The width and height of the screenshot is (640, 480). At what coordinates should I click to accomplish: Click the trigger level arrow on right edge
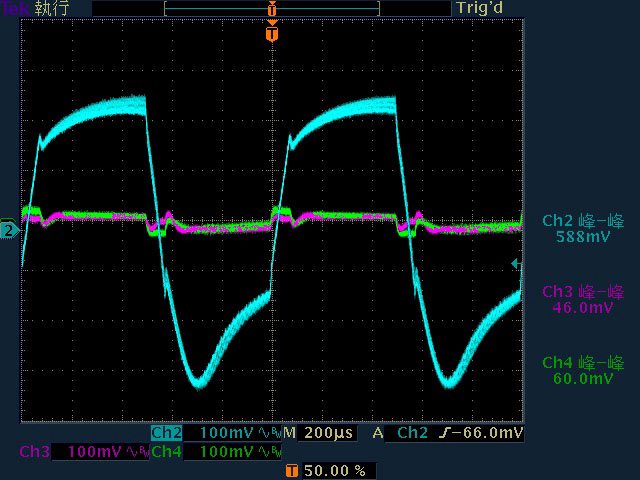(x=515, y=264)
